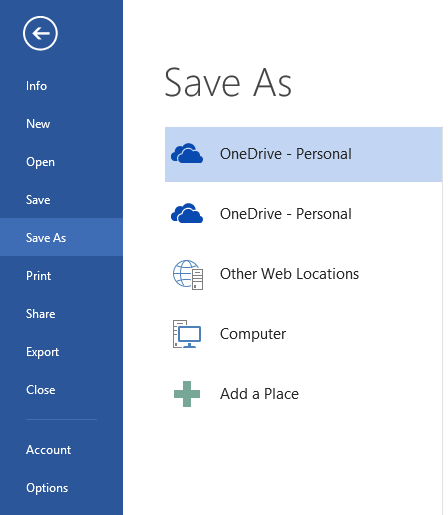Click the Computer monitor icon

tap(187, 334)
